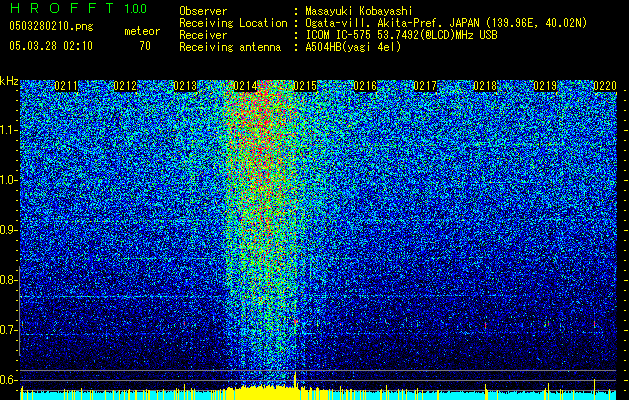Screen dimensions: 629x400
Task: Click the meteor count value 70
Action: [x=145, y=46]
